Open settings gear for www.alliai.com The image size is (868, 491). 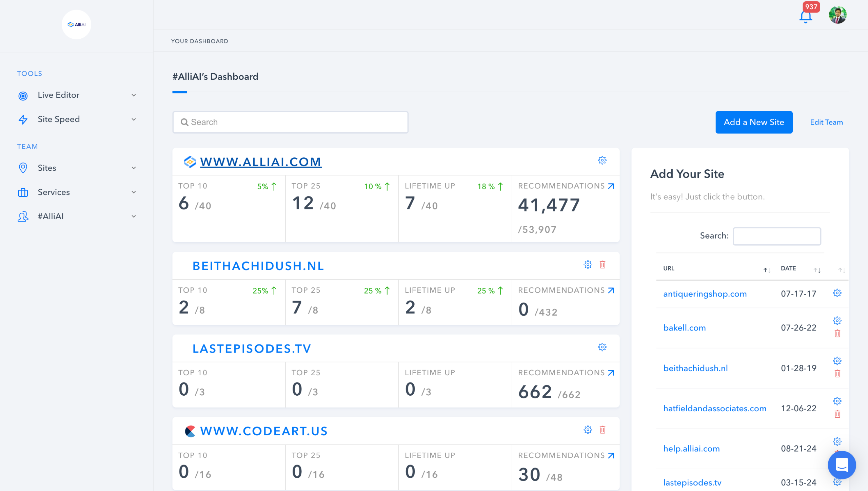602,160
